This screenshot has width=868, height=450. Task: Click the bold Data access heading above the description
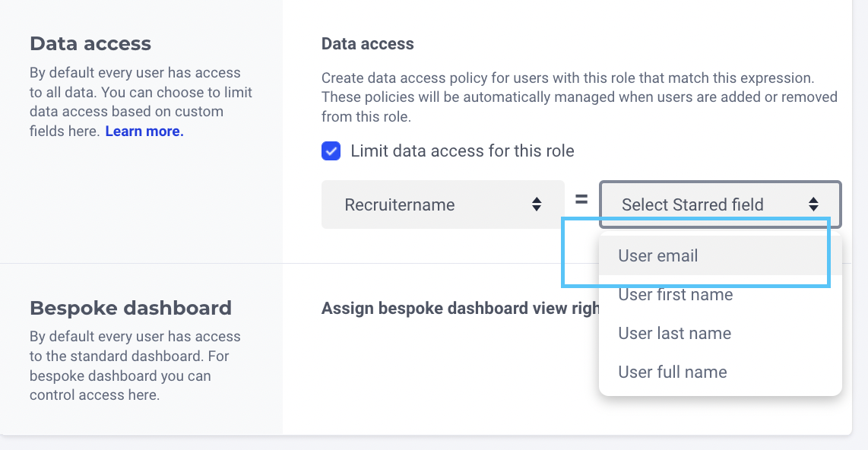coord(368,44)
